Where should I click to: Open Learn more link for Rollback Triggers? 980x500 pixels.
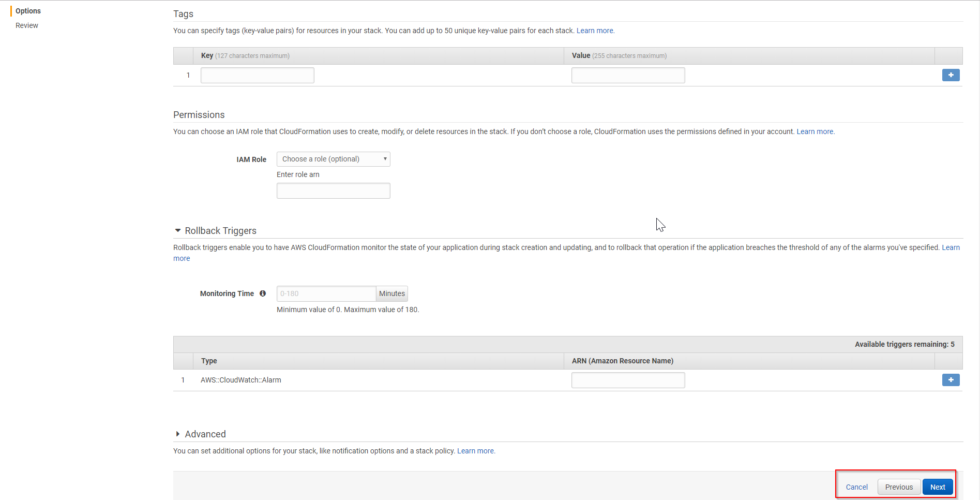point(951,247)
